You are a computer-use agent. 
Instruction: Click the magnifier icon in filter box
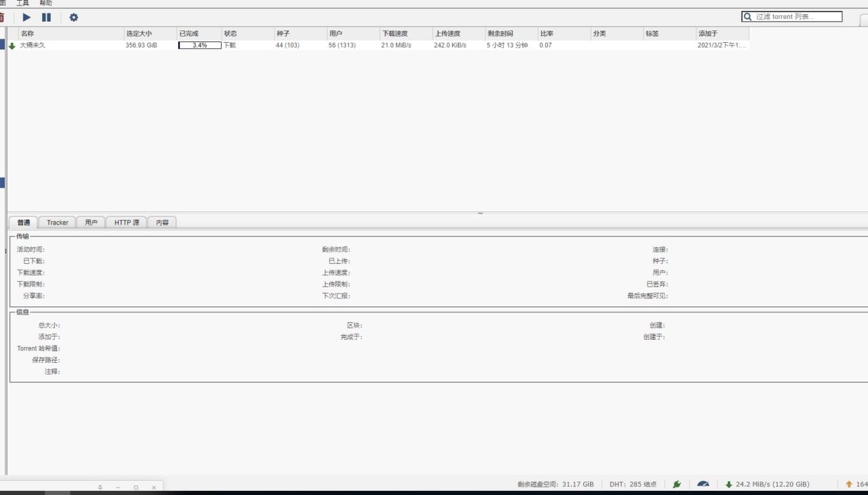[x=749, y=17]
